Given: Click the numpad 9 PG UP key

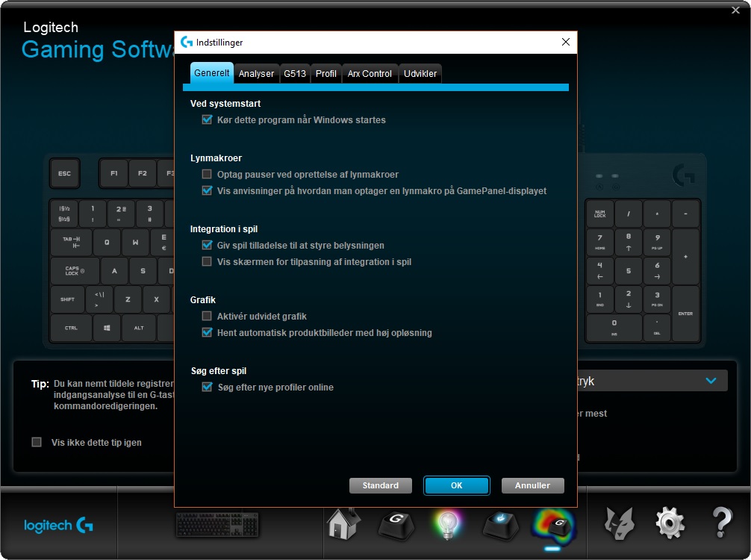Looking at the screenshot, I should (x=657, y=243).
